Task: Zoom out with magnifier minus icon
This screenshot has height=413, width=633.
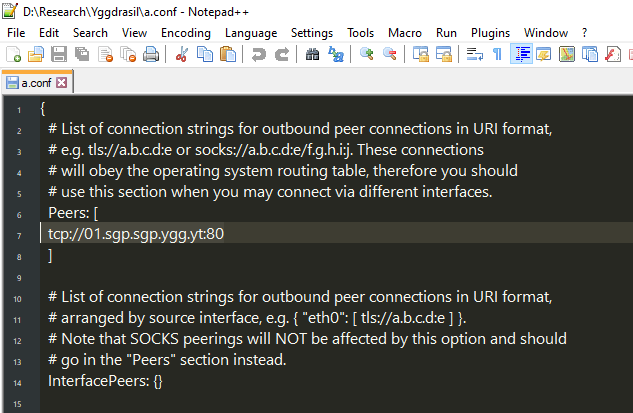Action: coord(390,54)
